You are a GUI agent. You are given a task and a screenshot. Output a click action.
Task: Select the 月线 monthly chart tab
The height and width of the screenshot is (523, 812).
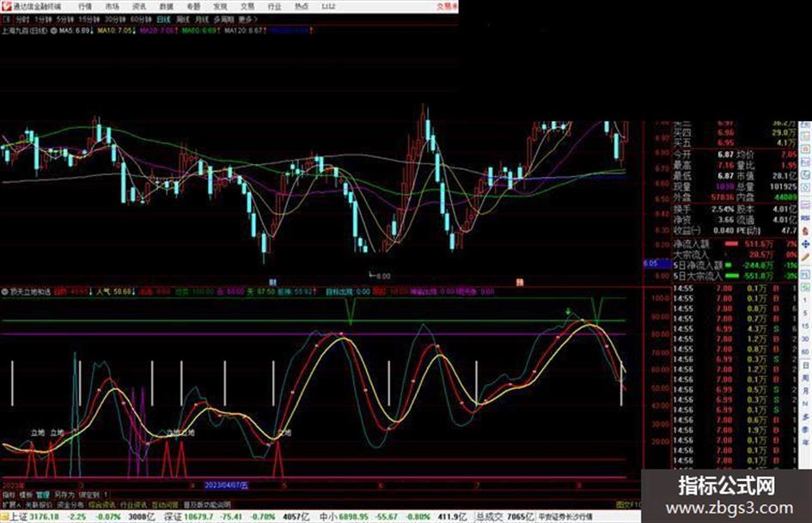[201, 19]
